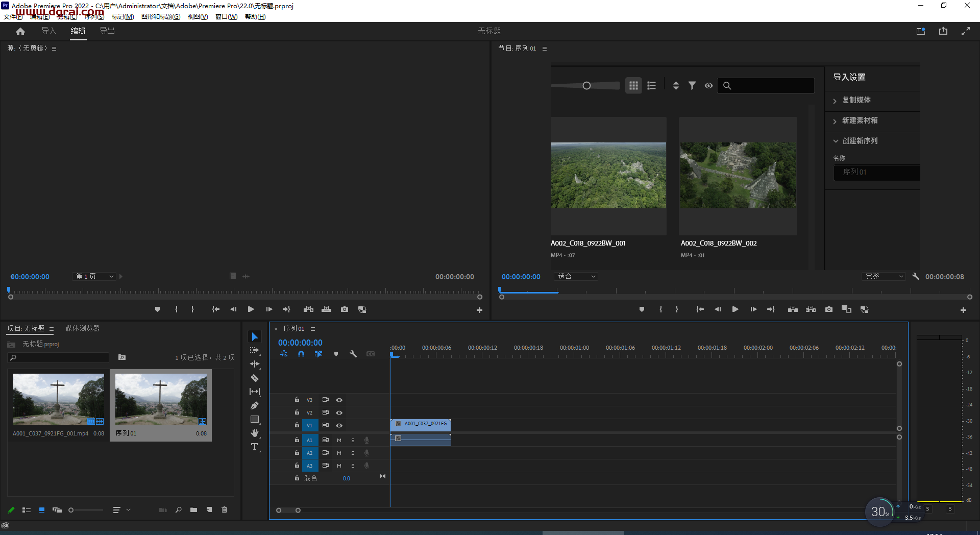Click the captions CC icon in the timeline
Image resolution: width=980 pixels, height=535 pixels.
pos(371,354)
